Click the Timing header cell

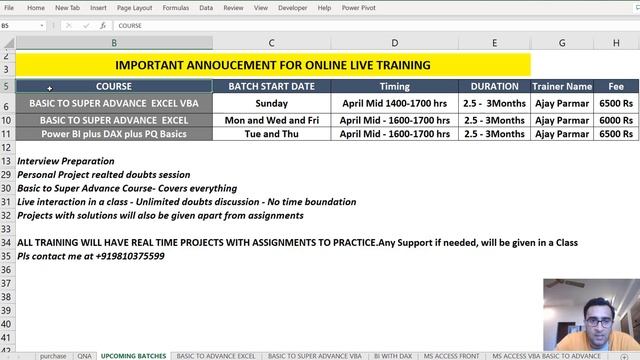point(395,87)
